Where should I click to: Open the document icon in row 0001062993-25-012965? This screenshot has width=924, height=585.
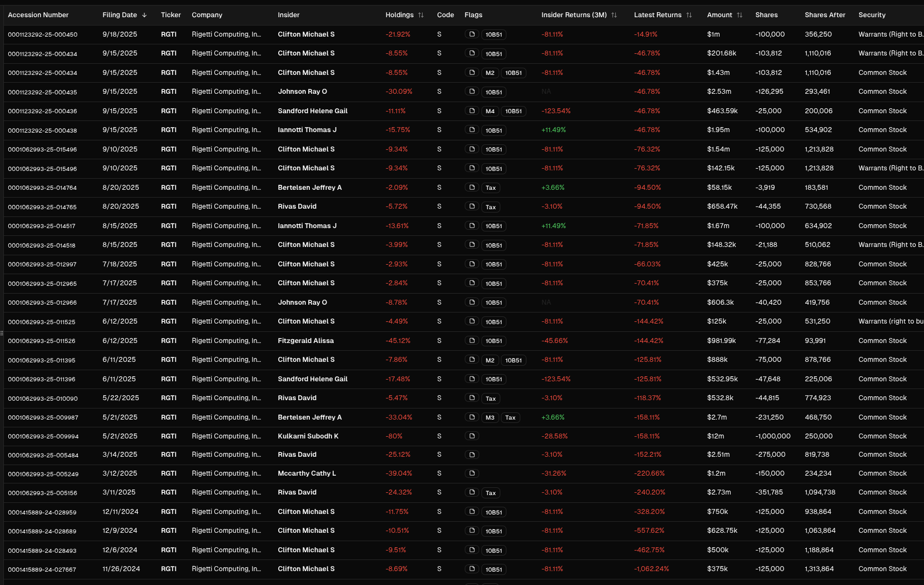coord(471,283)
